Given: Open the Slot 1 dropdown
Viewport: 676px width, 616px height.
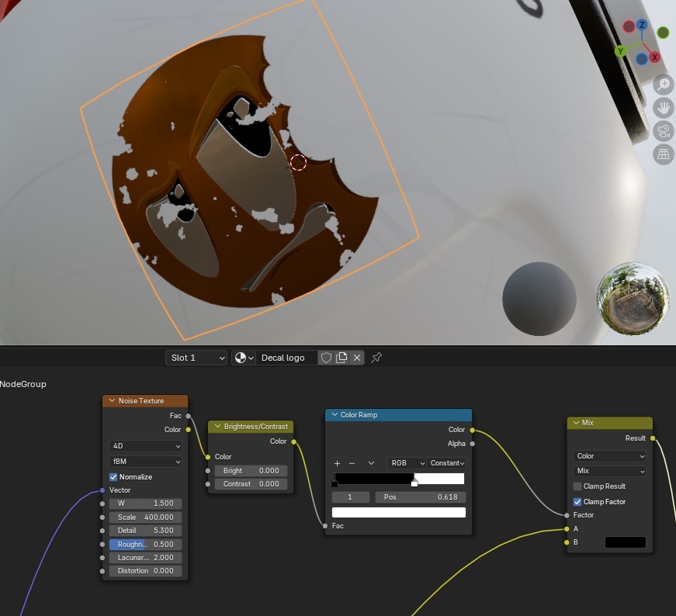Looking at the screenshot, I should [x=196, y=358].
